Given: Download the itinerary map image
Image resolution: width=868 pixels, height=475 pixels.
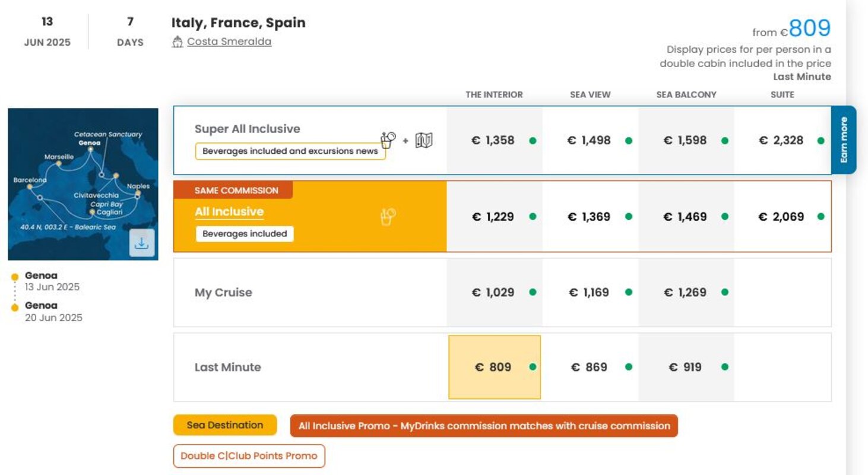Looking at the screenshot, I should click(142, 243).
